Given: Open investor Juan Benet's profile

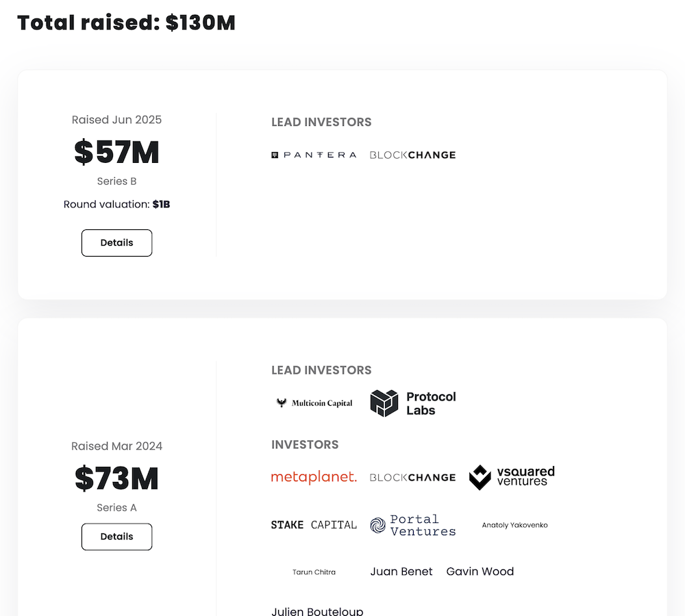Looking at the screenshot, I should [401, 572].
